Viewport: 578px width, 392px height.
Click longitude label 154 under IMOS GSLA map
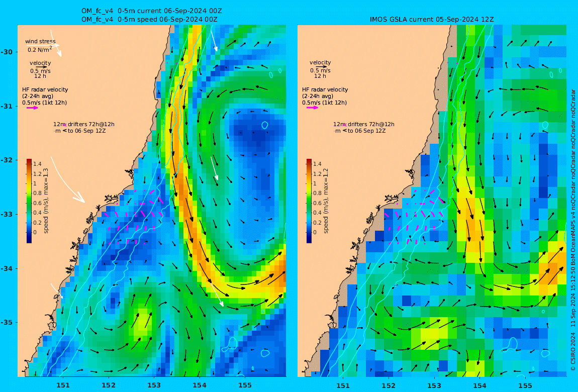click(479, 385)
